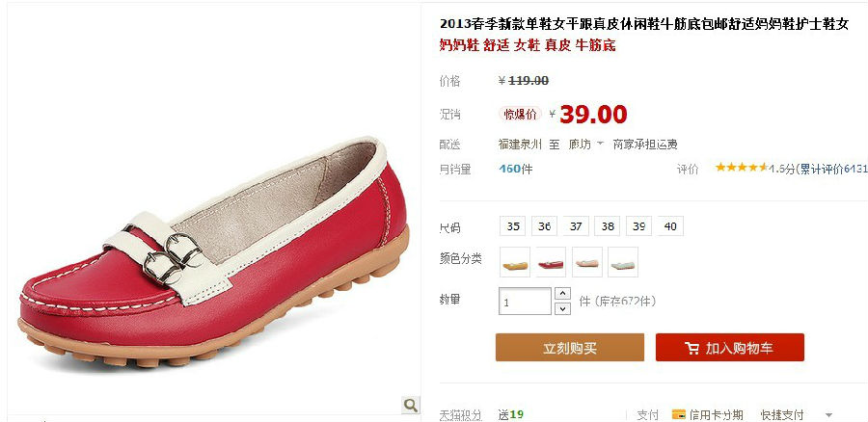Pick the red shoe color swatch
Viewport: 868px width, 422px height.
551,262
